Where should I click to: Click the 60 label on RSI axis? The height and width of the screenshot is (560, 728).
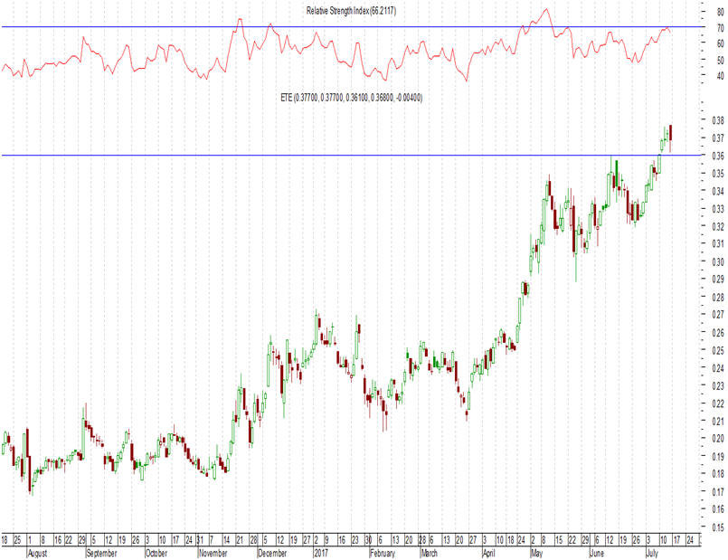720,43
